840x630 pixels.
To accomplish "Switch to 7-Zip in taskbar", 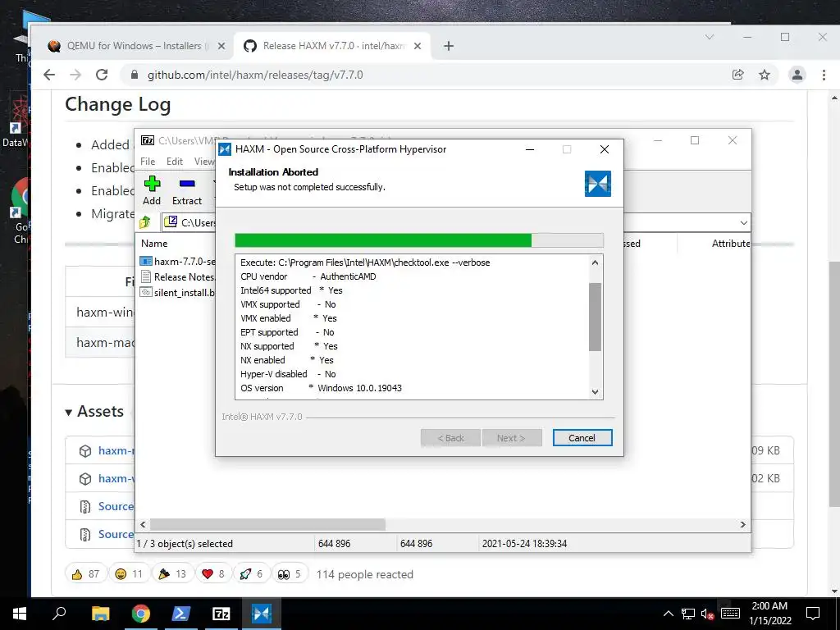I will pos(221,614).
